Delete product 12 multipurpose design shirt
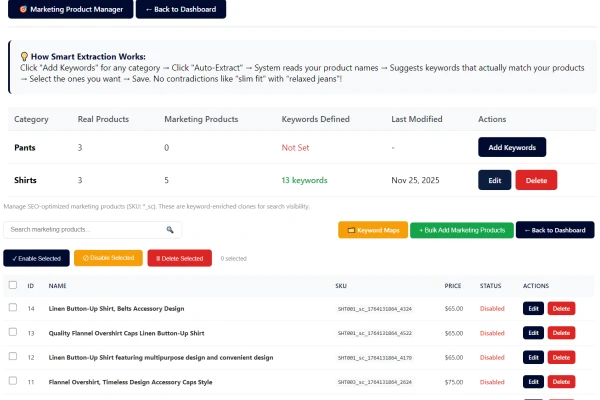This screenshot has height=400, width=600. [x=561, y=358]
